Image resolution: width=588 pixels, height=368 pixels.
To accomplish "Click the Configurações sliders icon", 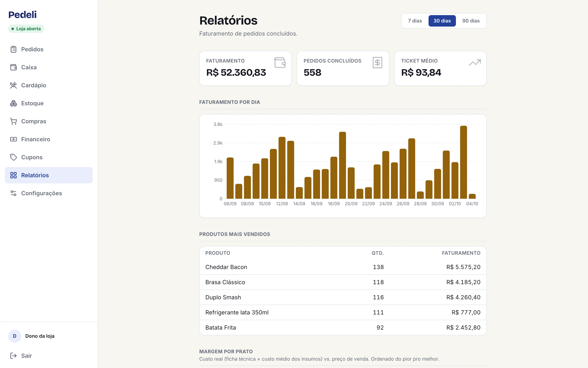I will 13,193.
